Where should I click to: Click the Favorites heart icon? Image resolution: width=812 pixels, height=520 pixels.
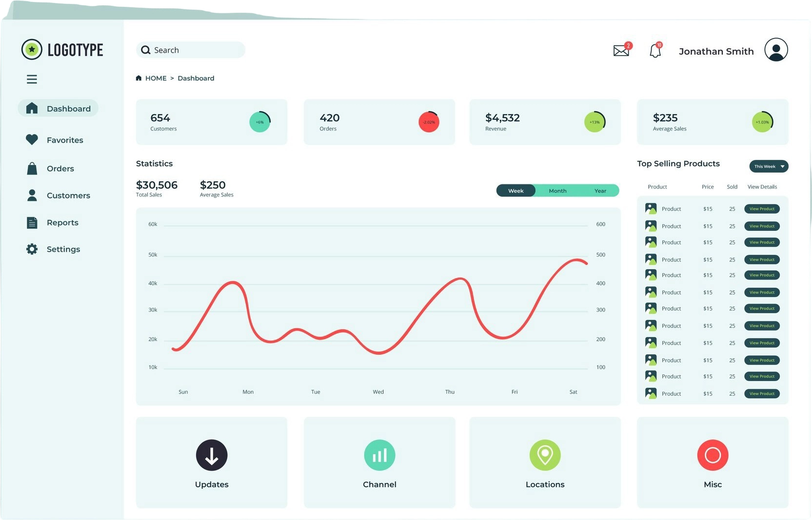click(x=32, y=140)
